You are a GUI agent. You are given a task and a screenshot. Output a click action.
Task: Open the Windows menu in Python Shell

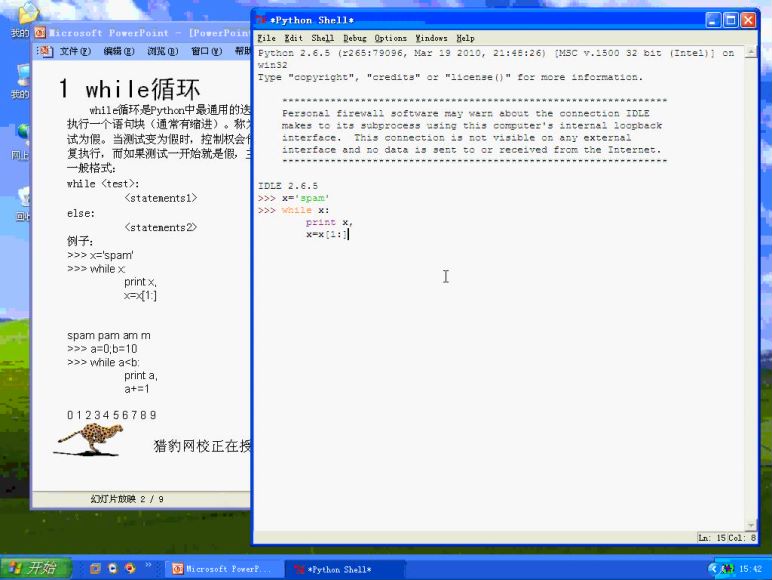point(431,38)
